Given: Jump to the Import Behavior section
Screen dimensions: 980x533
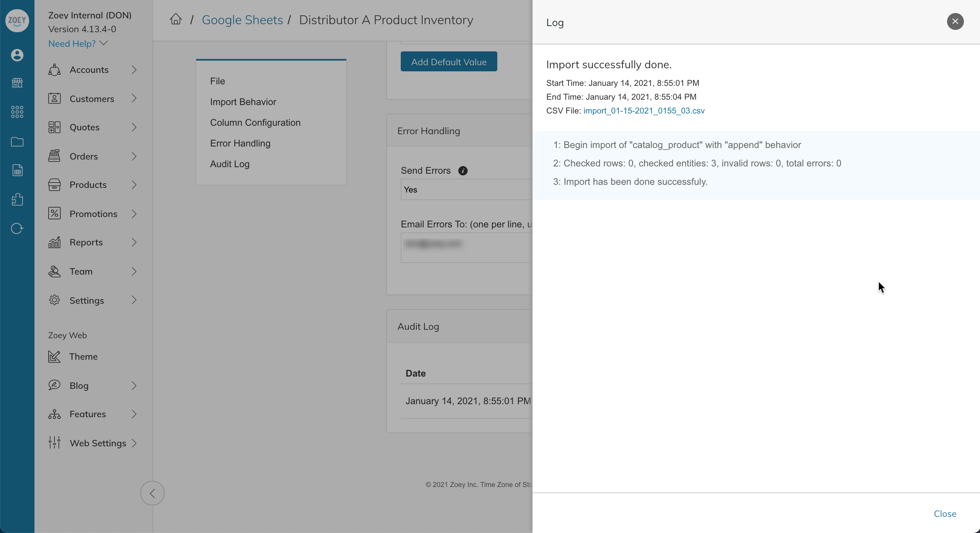Looking at the screenshot, I should click(243, 102).
